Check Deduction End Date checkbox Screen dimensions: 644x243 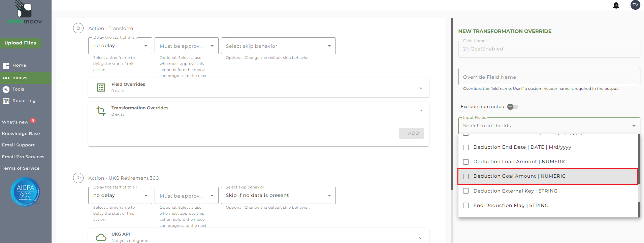pos(466,147)
